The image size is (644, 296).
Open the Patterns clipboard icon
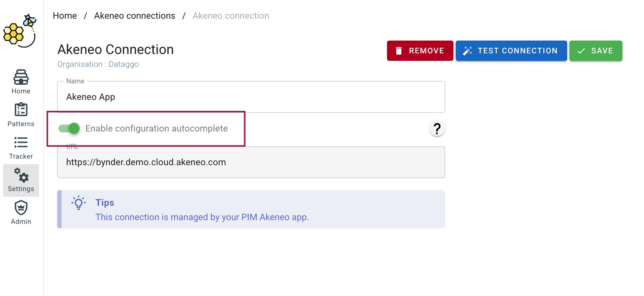pos(21,110)
